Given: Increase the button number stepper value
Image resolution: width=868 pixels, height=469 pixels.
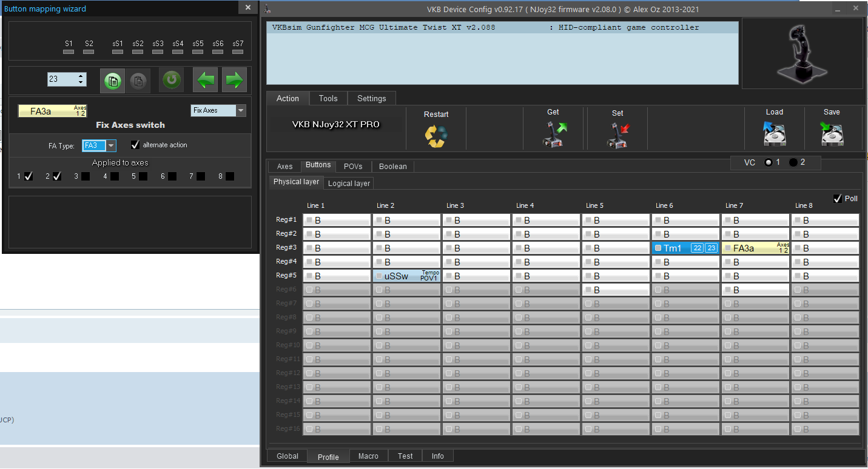Looking at the screenshot, I should 81,76.
